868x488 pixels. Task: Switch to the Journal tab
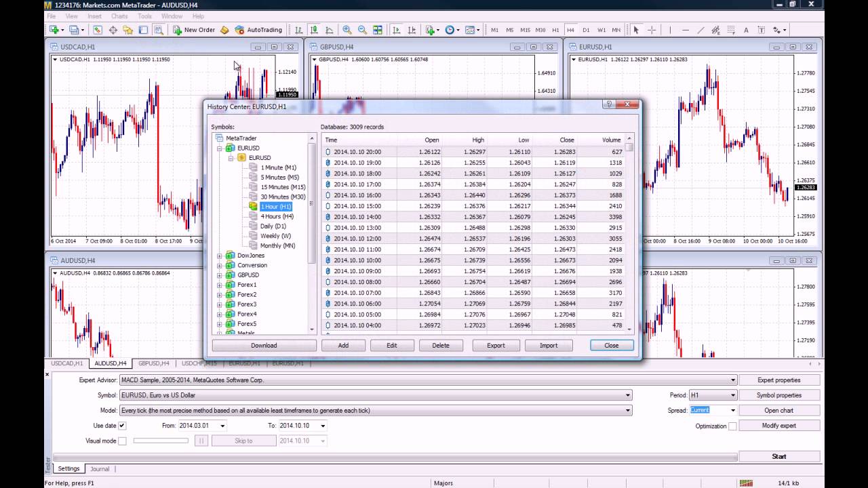(x=100, y=468)
